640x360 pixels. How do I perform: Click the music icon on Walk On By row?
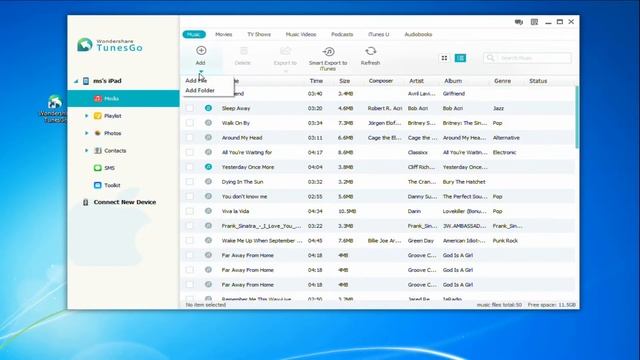click(208, 122)
